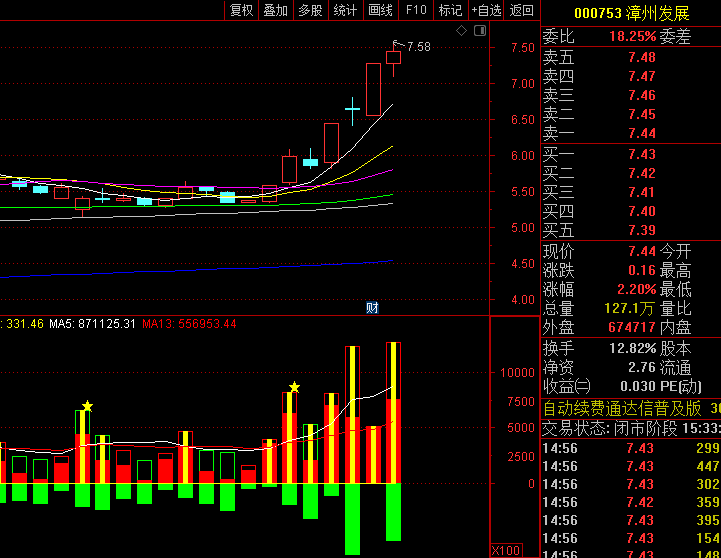
Task: Activate the 画线 drawing tool
Action: [381, 10]
